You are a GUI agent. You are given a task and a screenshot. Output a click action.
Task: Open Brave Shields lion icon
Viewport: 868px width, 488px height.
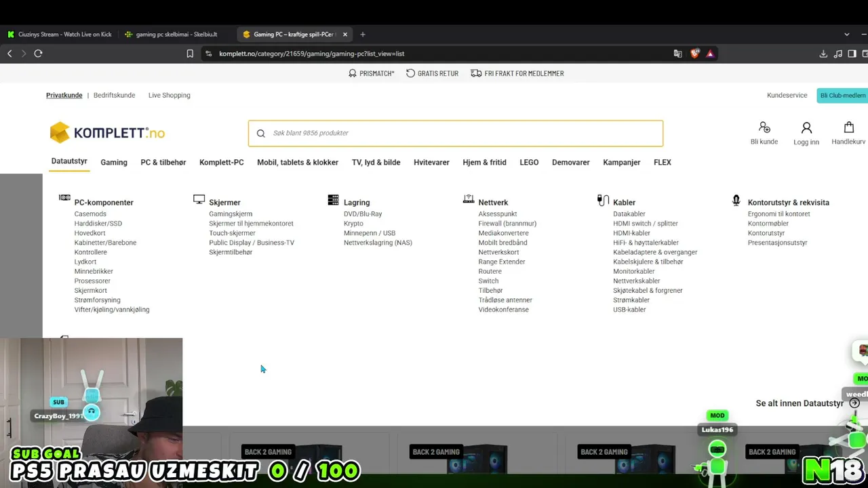pos(694,54)
